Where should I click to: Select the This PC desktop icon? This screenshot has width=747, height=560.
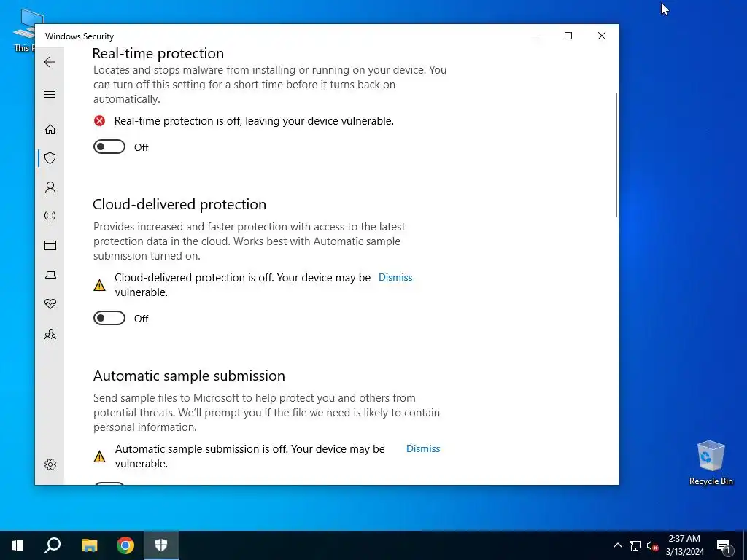click(x=24, y=31)
